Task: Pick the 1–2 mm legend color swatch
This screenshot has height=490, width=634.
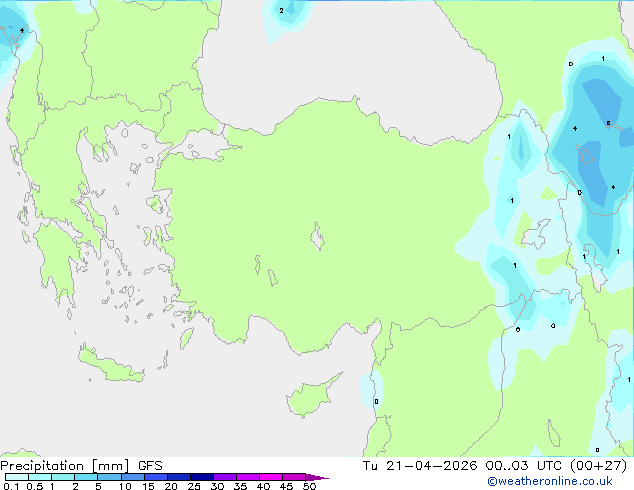Action: 63,477
